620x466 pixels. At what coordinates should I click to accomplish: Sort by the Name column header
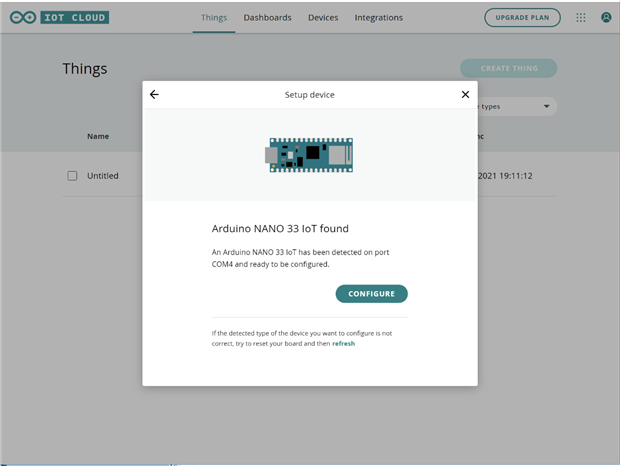tap(98, 136)
